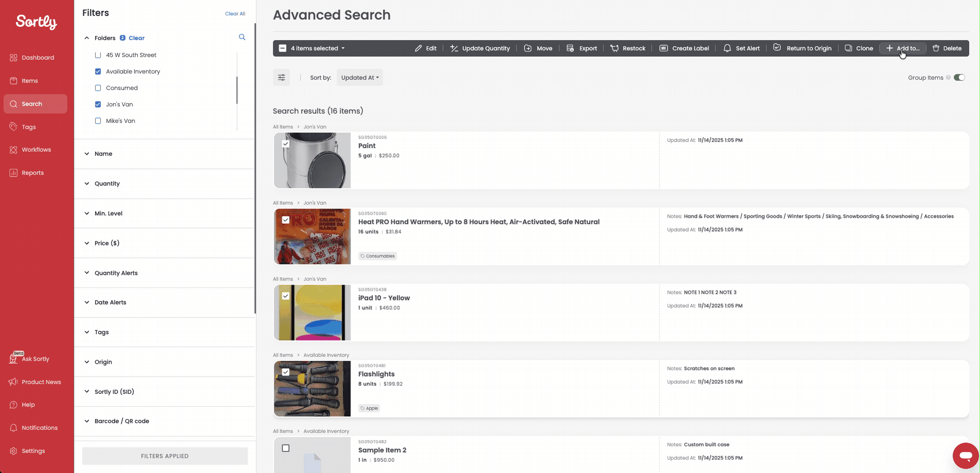This screenshot has height=473, width=980.
Task: Click the Delete trash icon in toolbar
Action: 936,48
